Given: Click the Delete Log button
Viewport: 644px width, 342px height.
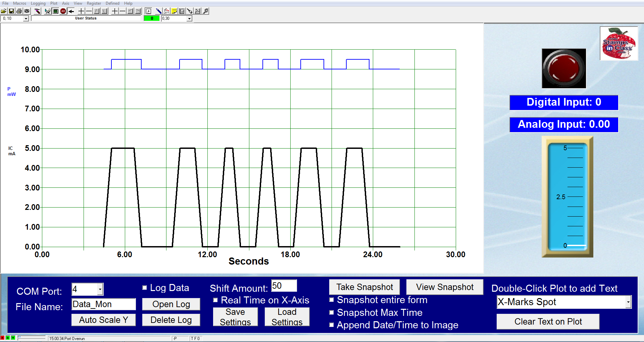Looking at the screenshot, I should [171, 320].
